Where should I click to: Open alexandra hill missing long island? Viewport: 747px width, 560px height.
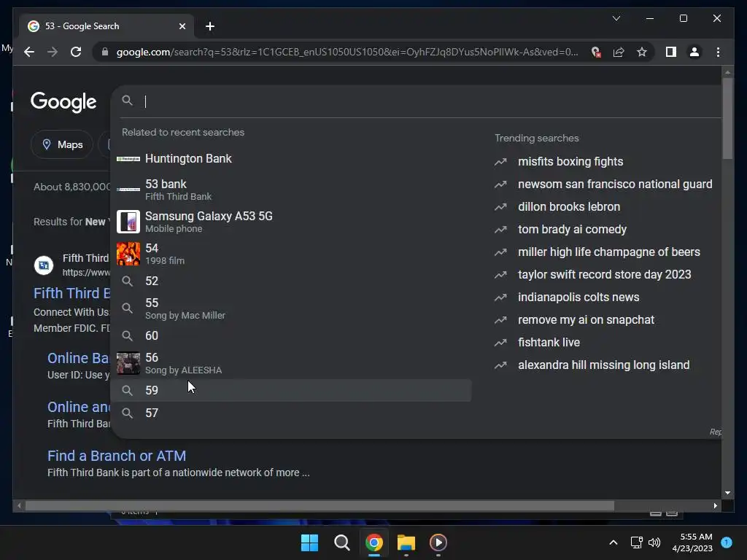(x=603, y=365)
